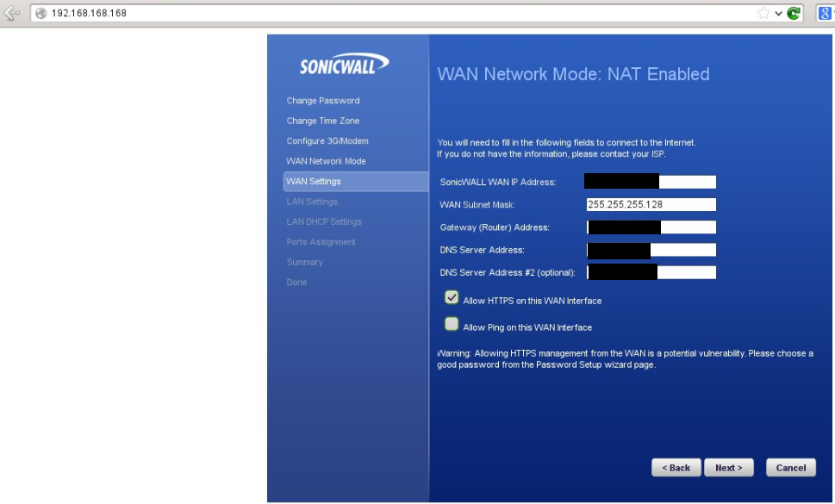The width and height of the screenshot is (835, 504).
Task: Go to Change Time Zone step
Action: click(323, 121)
